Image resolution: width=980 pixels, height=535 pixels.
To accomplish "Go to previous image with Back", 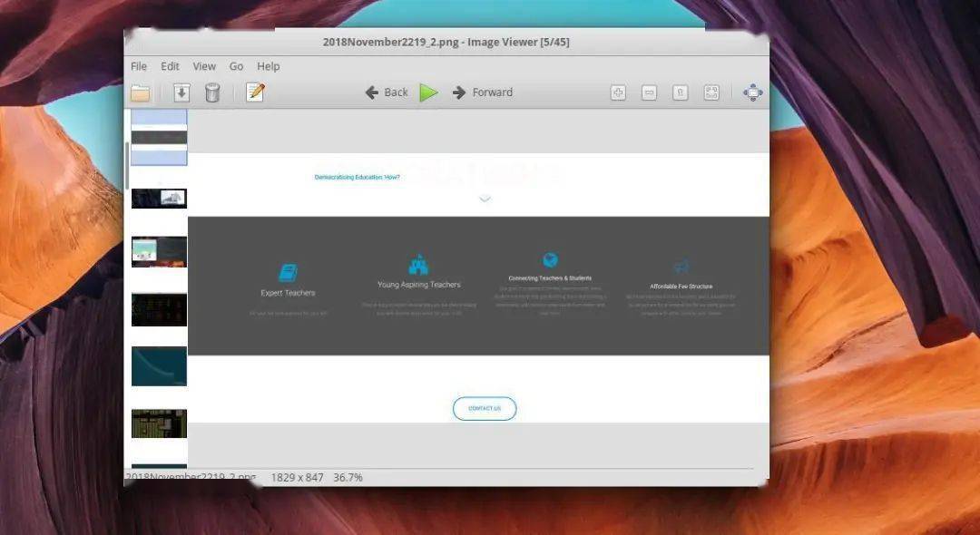I will click(387, 92).
